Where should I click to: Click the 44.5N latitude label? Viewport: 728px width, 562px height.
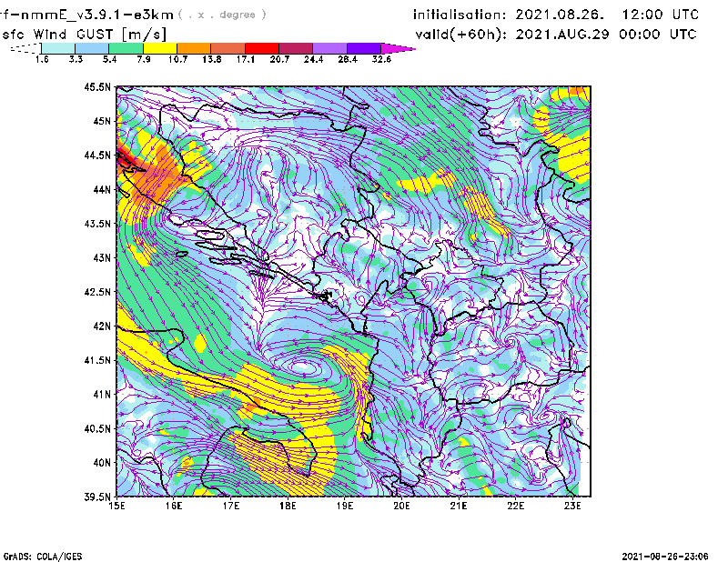[97, 156]
